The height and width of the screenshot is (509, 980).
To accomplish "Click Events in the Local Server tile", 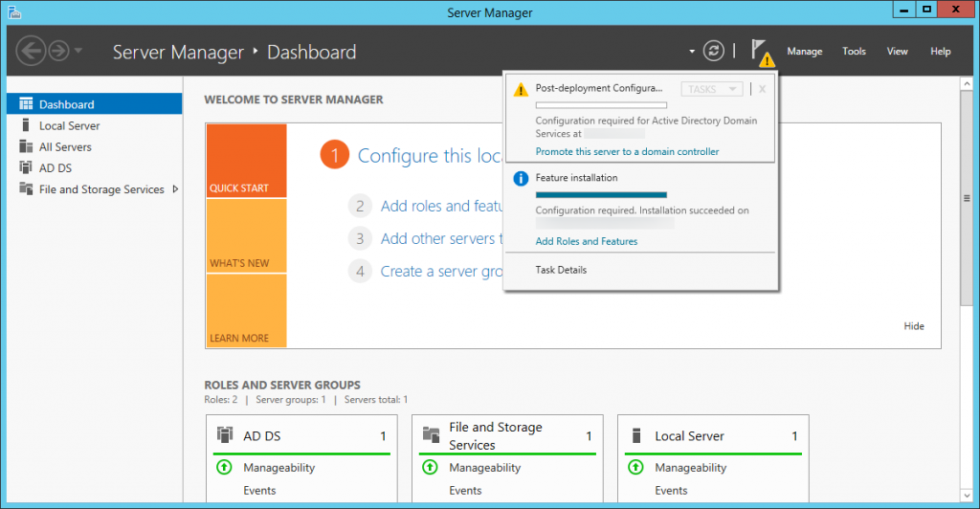I will [x=671, y=490].
